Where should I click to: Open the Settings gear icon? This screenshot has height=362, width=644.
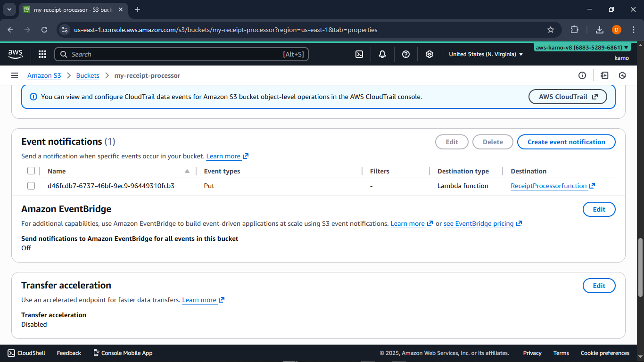coord(429,54)
